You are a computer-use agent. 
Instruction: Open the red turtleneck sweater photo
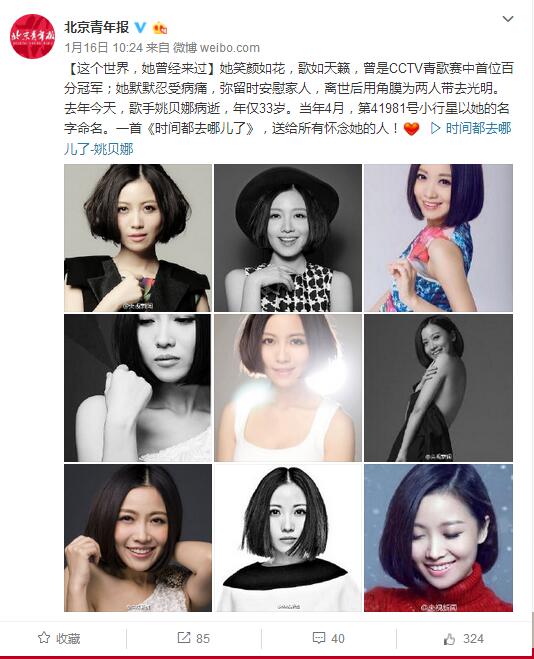pyautogui.click(x=438, y=538)
